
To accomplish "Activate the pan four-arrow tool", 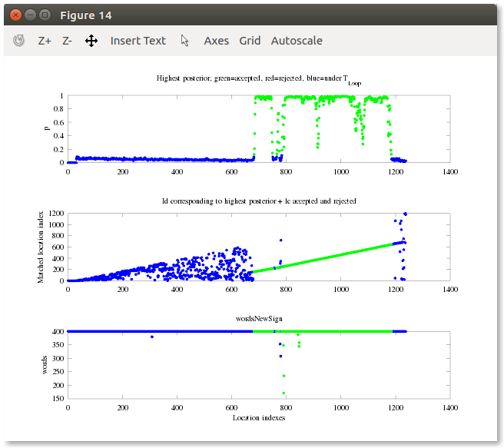I will tap(91, 41).
